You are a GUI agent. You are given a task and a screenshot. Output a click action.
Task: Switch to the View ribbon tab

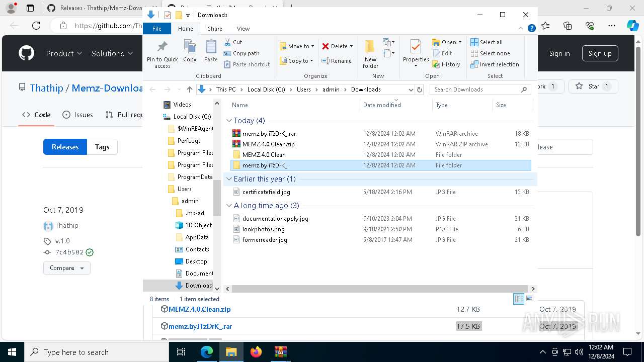coord(243,29)
